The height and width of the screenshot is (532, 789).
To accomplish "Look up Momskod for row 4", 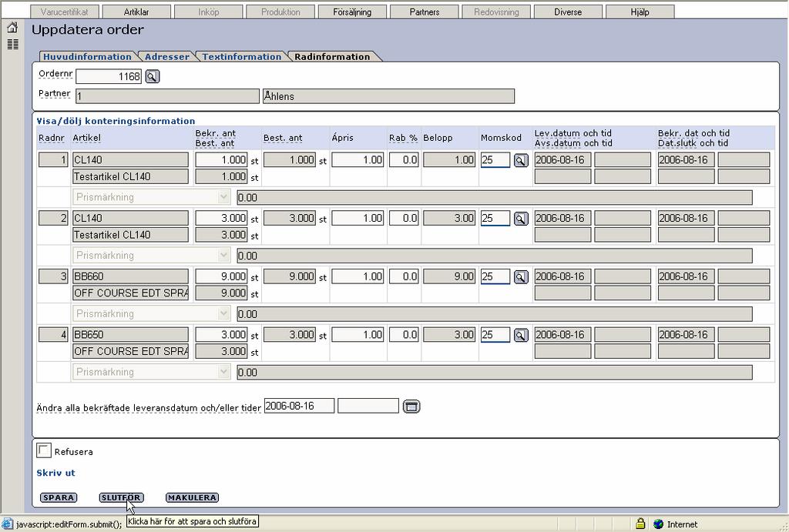I will pyautogui.click(x=521, y=336).
